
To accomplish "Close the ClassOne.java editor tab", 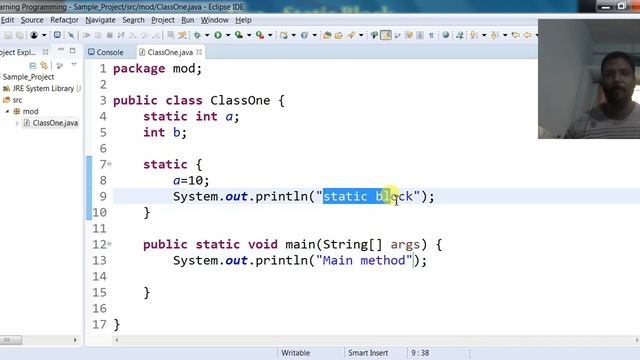I will tap(199, 52).
